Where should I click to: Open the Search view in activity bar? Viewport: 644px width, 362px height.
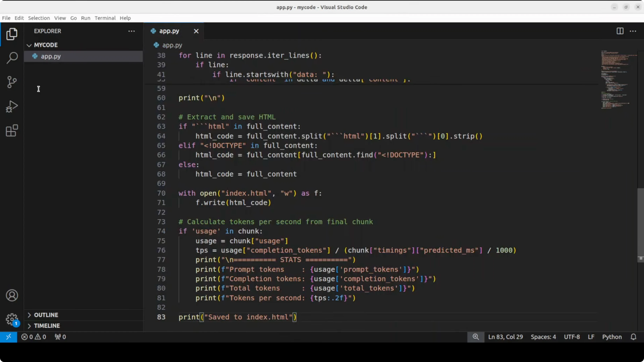[12, 58]
